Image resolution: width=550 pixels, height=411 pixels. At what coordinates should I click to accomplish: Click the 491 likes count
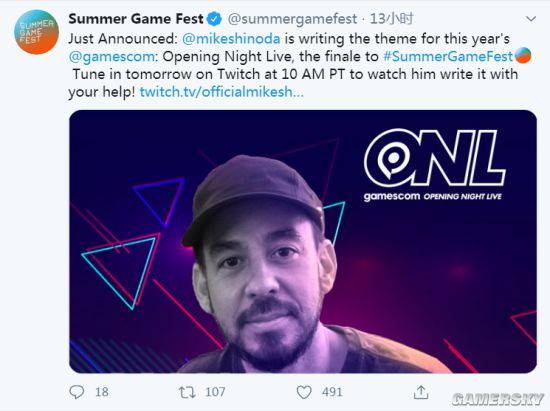point(332,392)
